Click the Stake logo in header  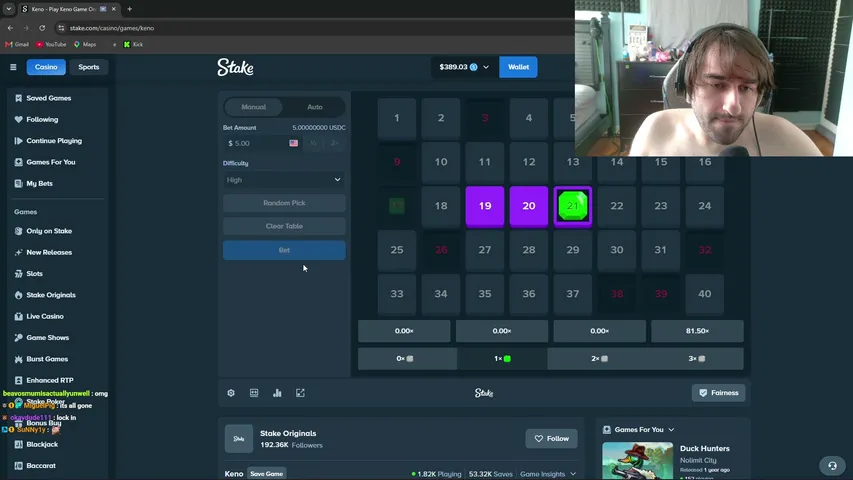click(235, 67)
